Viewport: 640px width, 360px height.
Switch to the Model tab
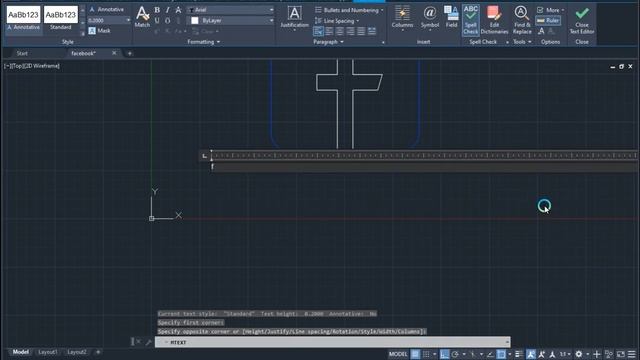point(20,352)
